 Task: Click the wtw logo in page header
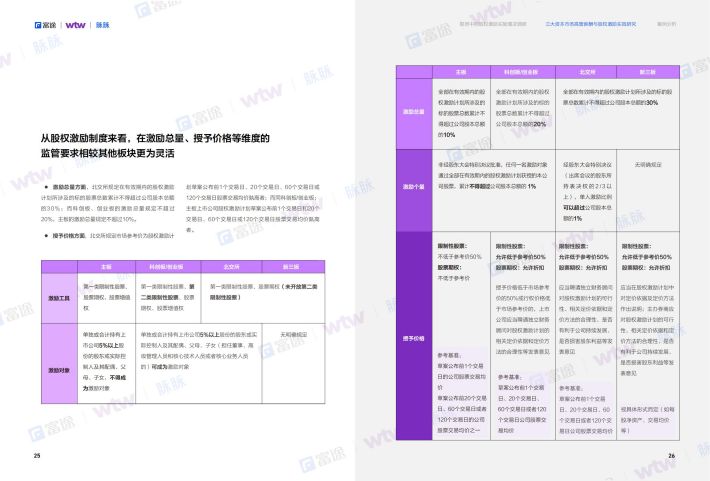(75, 25)
